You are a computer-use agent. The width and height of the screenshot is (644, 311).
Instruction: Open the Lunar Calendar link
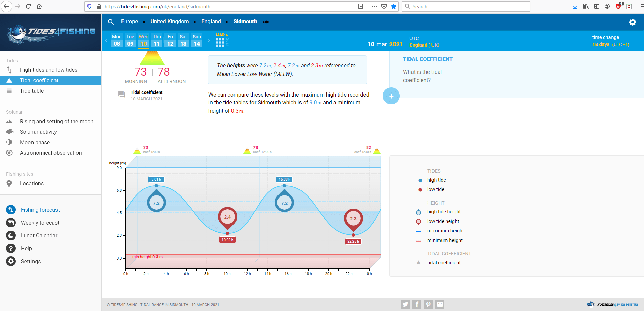(x=39, y=235)
